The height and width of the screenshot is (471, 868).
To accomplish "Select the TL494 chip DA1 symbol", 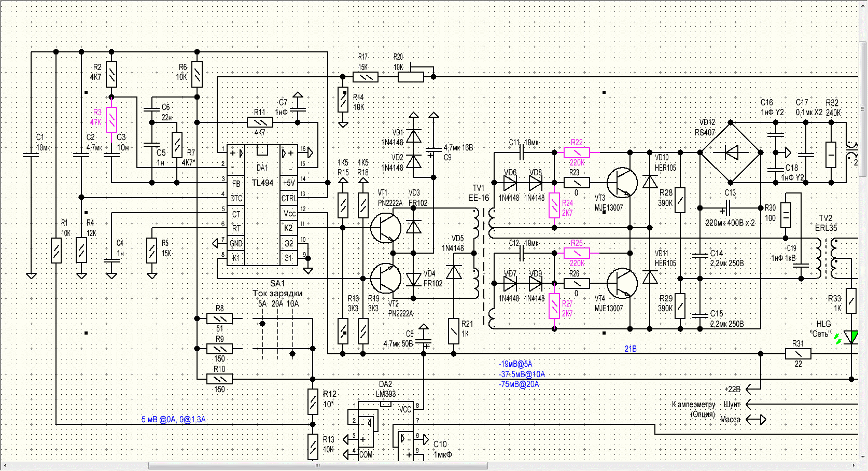I will [x=262, y=205].
